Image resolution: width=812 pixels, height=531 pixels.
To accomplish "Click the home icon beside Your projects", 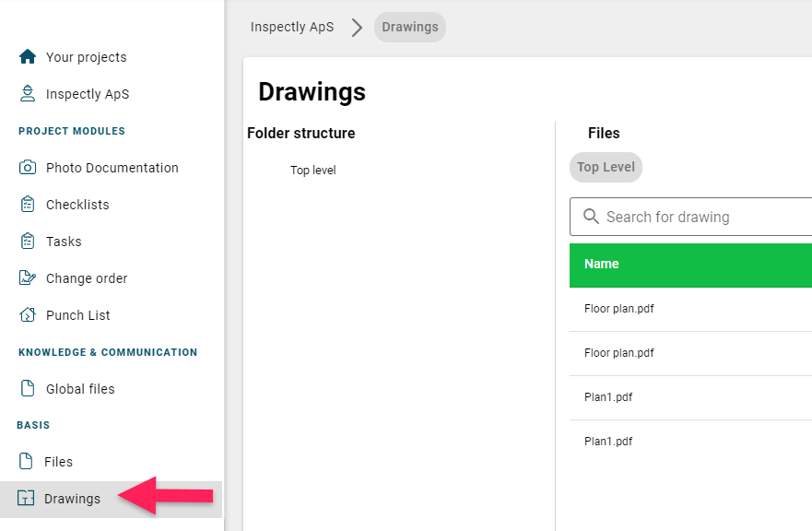I will click(x=28, y=56).
